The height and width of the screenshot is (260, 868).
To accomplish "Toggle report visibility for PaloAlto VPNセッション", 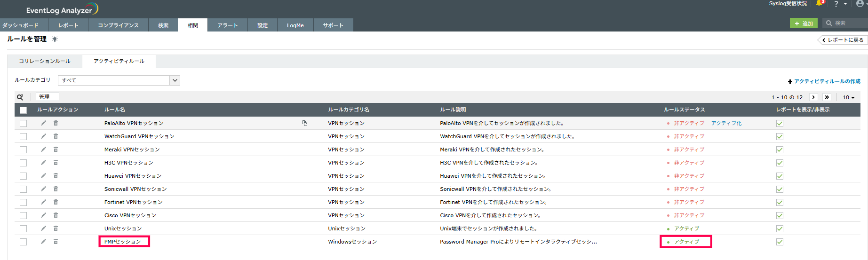I will (780, 123).
